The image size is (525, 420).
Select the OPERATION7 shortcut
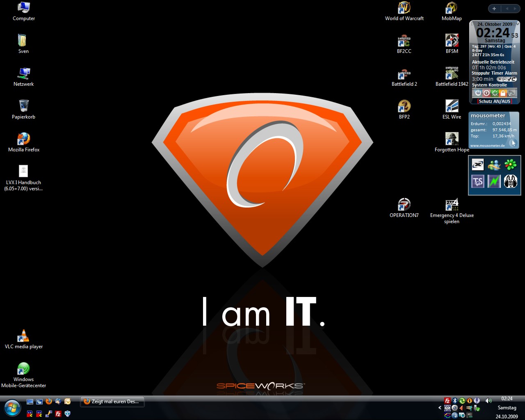tap(404, 208)
